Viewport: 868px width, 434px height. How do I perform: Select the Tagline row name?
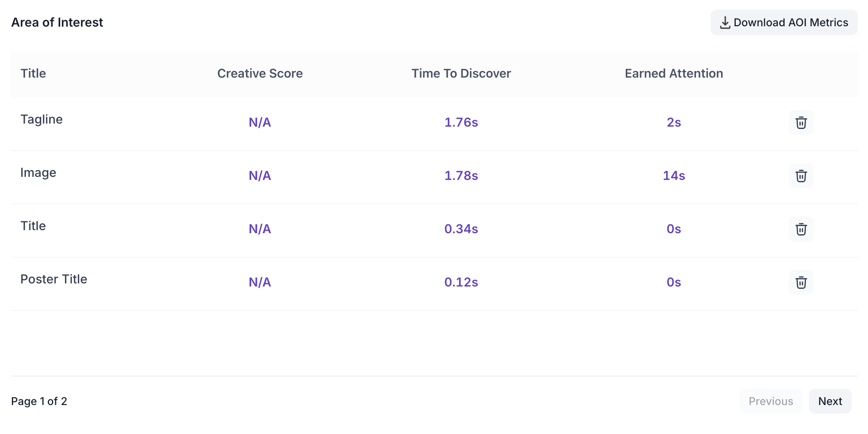[42, 119]
